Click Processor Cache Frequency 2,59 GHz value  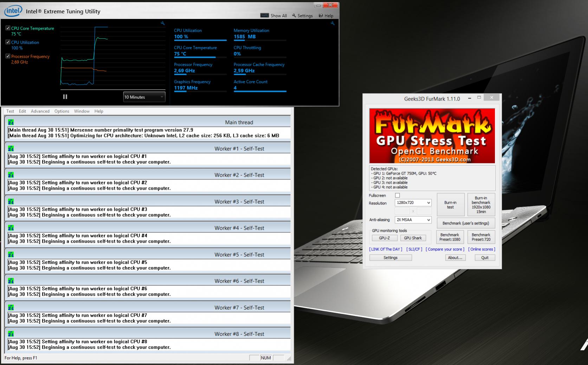[x=244, y=71]
